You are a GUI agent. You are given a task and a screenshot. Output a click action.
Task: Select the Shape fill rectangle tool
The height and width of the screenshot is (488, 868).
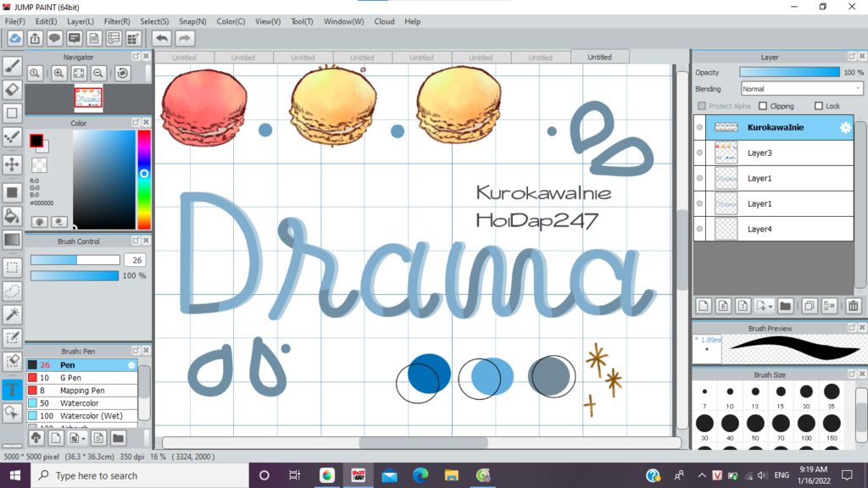pyautogui.click(x=12, y=192)
